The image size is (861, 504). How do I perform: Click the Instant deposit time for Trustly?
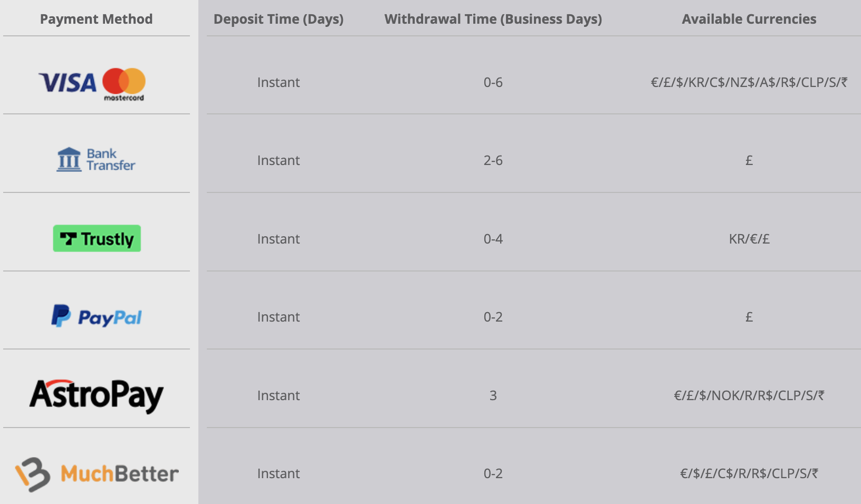tap(278, 239)
